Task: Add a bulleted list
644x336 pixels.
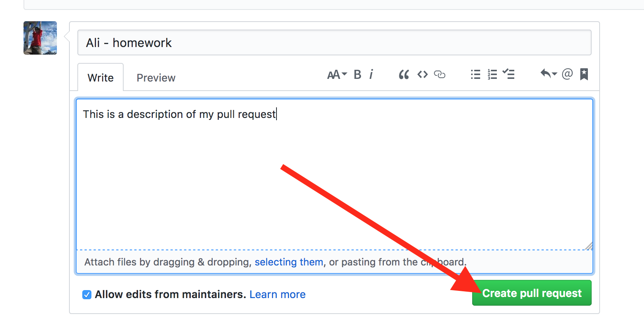Action: click(475, 74)
